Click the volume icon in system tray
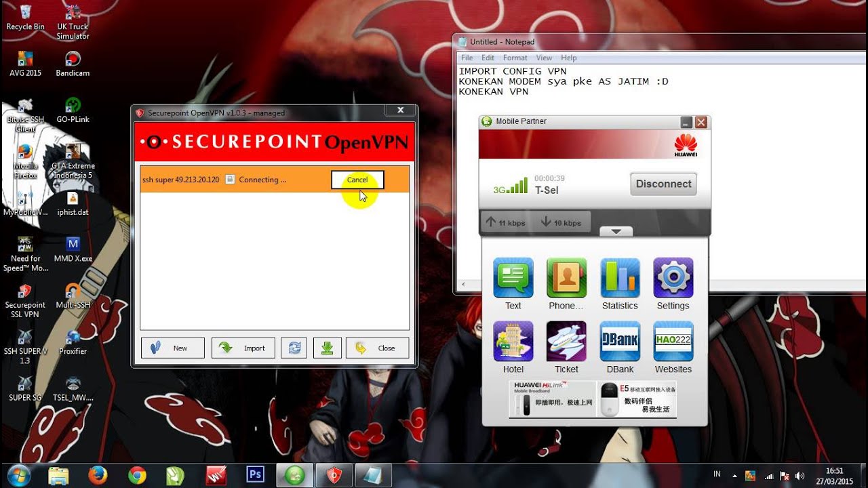The width and height of the screenshot is (868, 488). pyautogui.click(x=800, y=476)
